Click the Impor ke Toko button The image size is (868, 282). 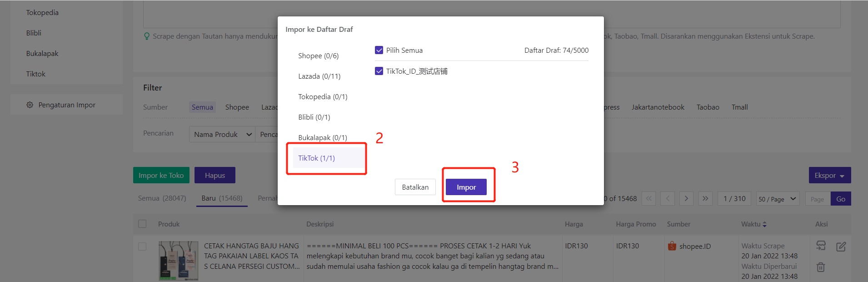click(x=161, y=175)
